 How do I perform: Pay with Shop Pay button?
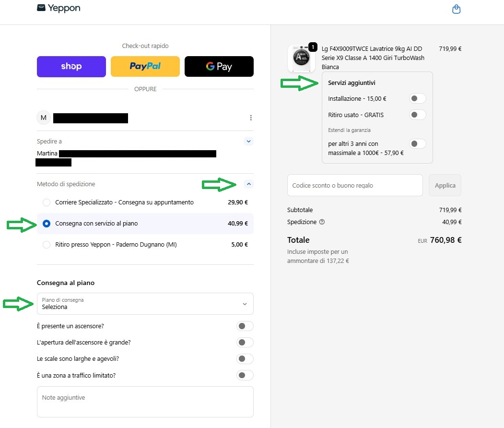tap(71, 67)
